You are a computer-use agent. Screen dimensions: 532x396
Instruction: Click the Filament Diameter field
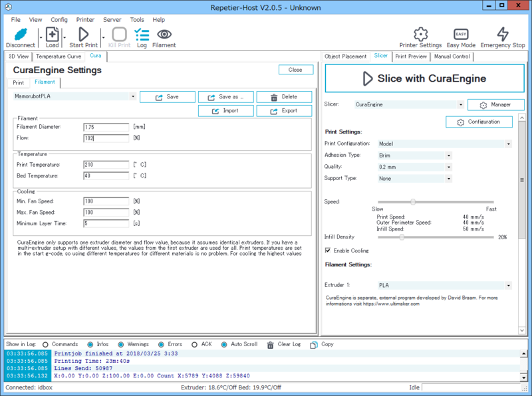pyautogui.click(x=106, y=127)
